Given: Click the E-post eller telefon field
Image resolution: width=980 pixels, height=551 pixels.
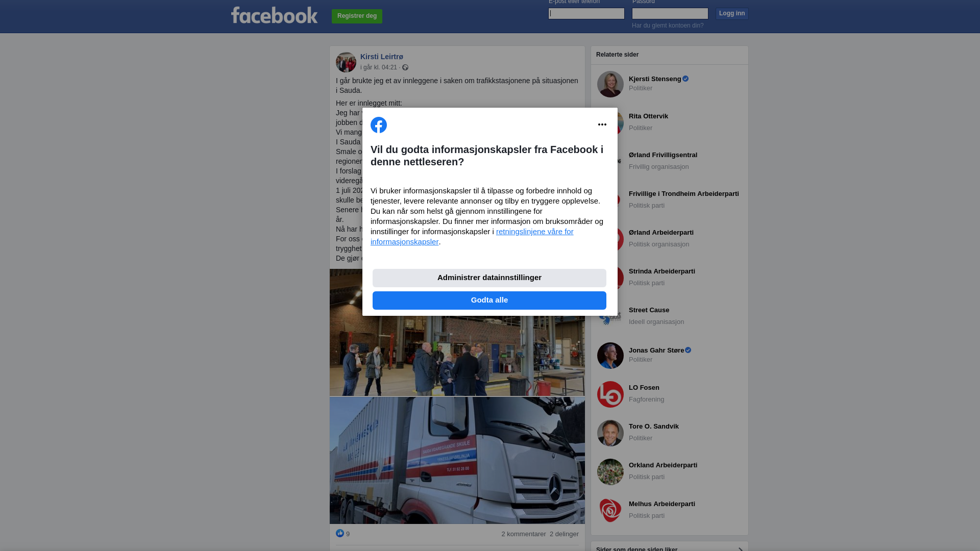Looking at the screenshot, I should [x=586, y=13].
